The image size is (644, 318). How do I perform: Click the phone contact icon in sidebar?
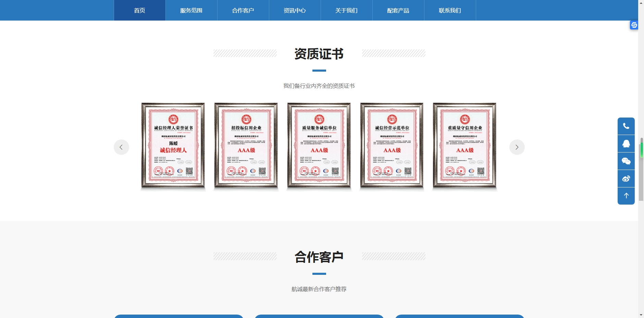pyautogui.click(x=626, y=126)
